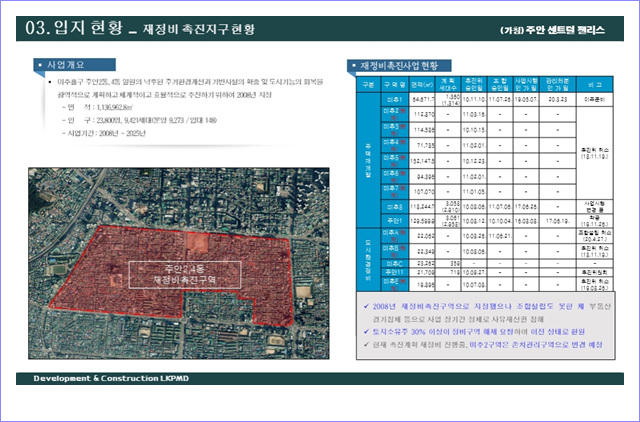640x422 pixels.
Task: Click the "이주준비" remark in the 미추1 row
Action: (595, 100)
